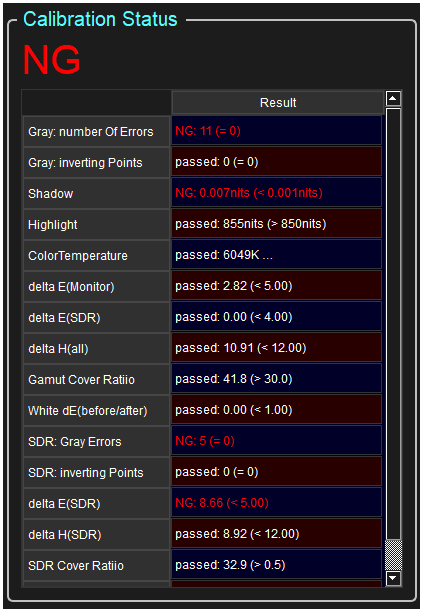Select the 'SDR: inverting Points' row label
This screenshot has width=423, height=613.
point(97,473)
